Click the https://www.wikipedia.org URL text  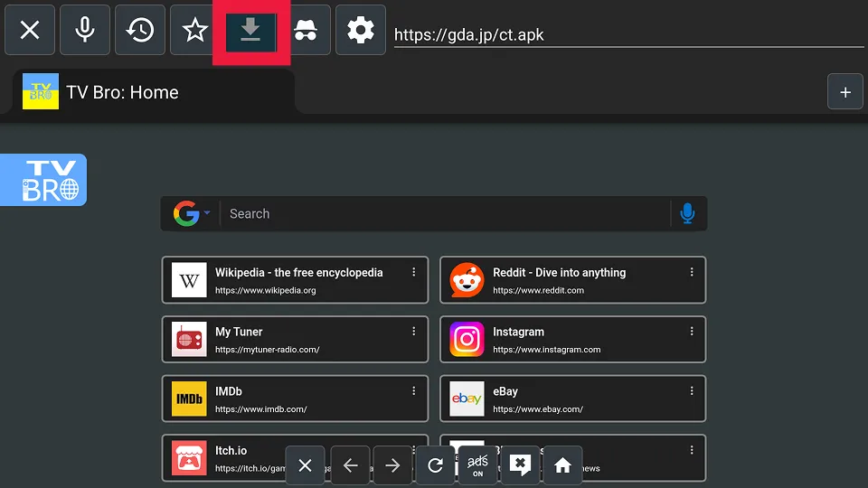pos(266,290)
